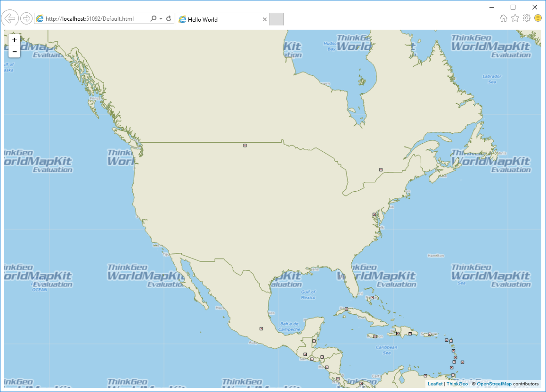
Task: Open a new blank tab
Action: point(277,19)
